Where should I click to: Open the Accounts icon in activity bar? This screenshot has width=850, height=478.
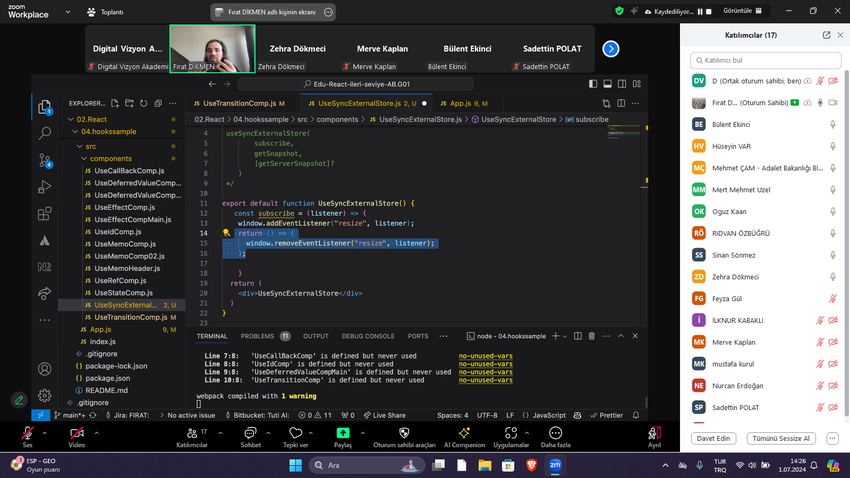45,369
